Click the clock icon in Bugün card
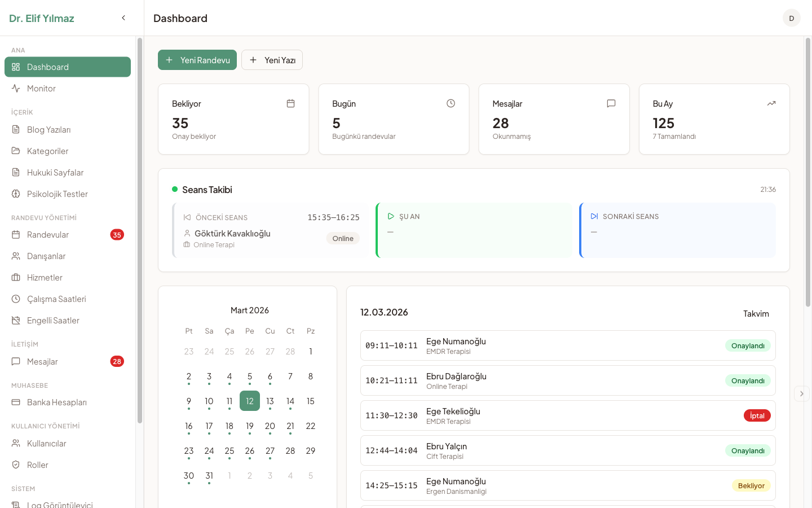 [x=451, y=103]
